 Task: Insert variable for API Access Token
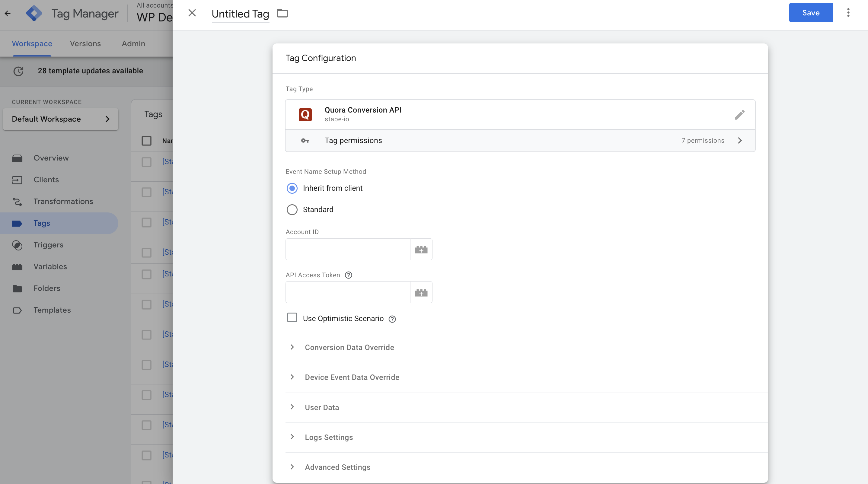(421, 292)
